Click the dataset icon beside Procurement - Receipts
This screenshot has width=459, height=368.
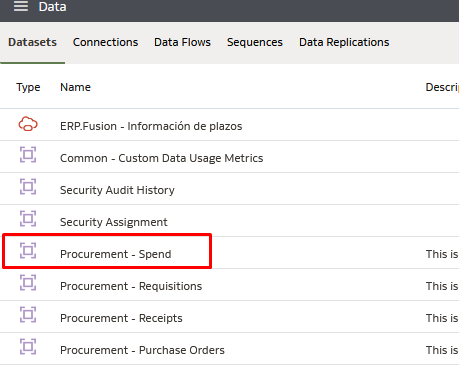pos(28,315)
